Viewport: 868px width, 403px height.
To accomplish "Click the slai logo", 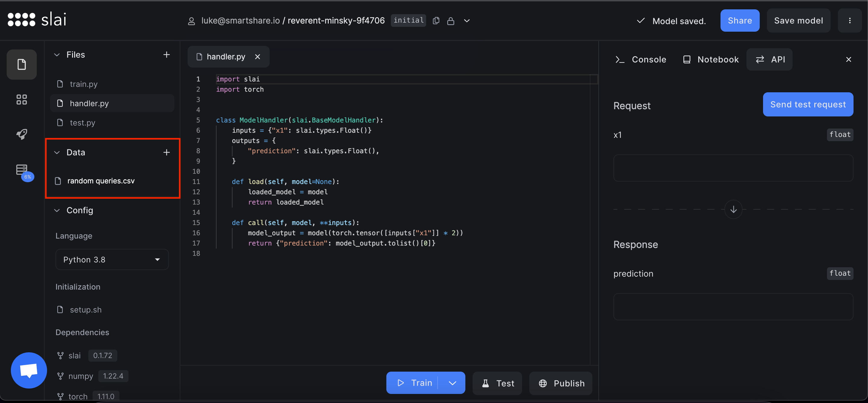I will (x=37, y=20).
